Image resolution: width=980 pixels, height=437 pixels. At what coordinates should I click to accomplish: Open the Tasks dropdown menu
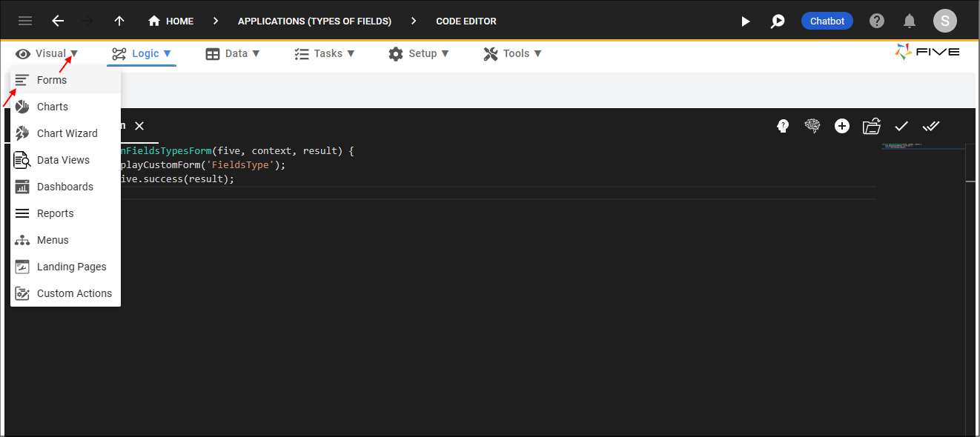coord(325,53)
